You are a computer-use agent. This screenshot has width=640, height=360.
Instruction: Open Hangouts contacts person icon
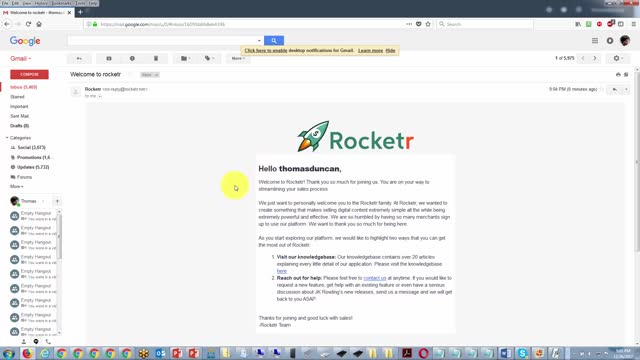24,342
